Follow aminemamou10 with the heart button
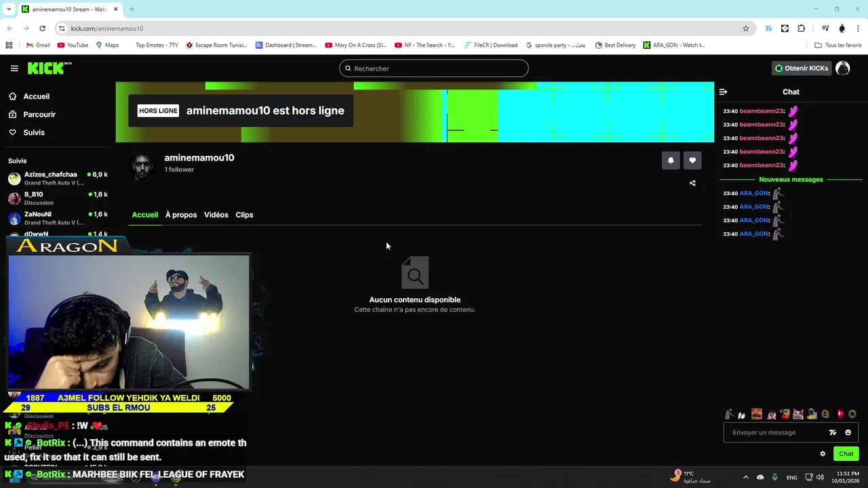868x488 pixels. click(x=692, y=161)
